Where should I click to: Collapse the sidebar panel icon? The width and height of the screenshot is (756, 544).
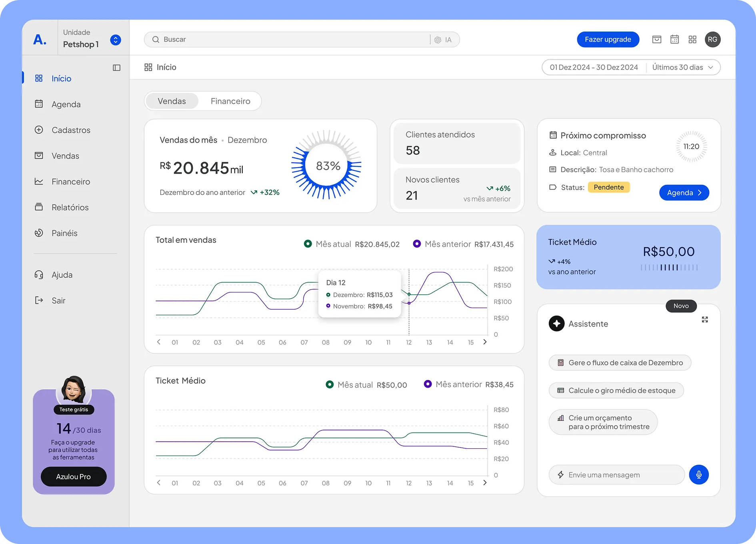pyautogui.click(x=116, y=68)
